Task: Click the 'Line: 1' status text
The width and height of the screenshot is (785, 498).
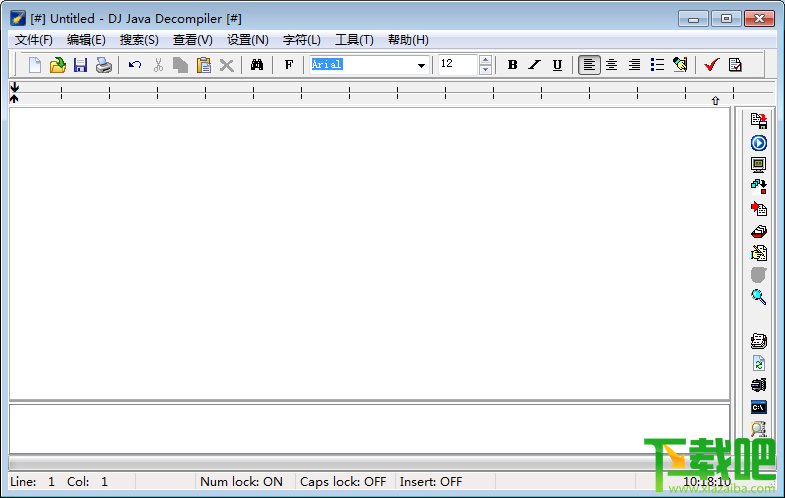Action: 33,481
